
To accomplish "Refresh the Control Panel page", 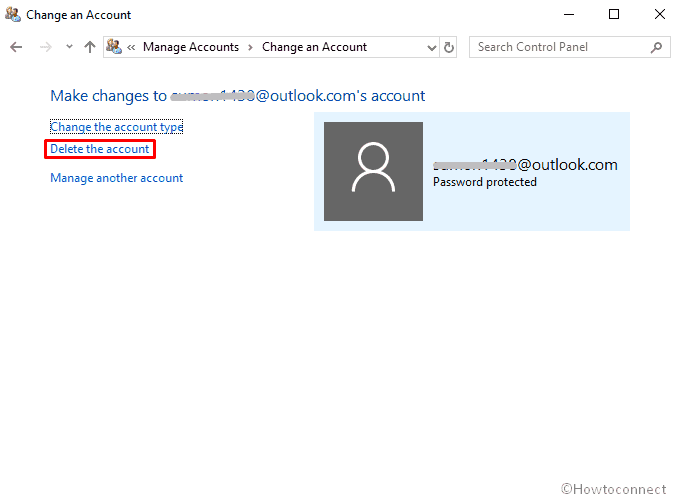I will [449, 47].
